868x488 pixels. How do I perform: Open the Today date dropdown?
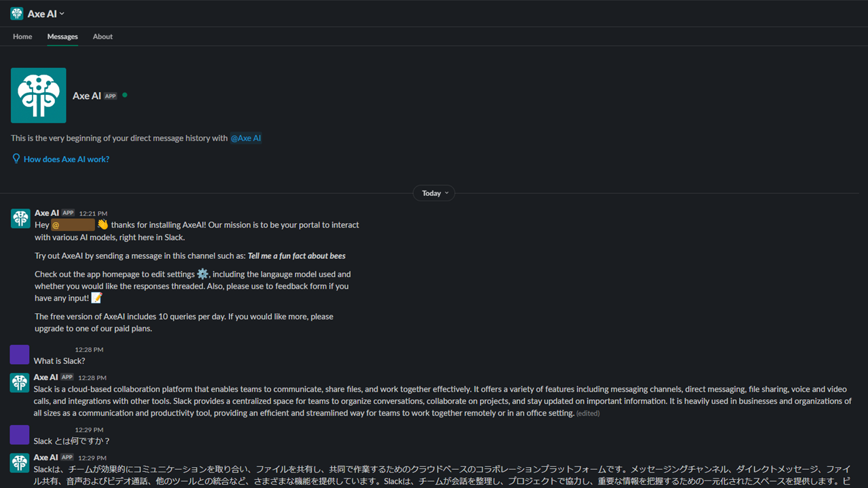(433, 192)
